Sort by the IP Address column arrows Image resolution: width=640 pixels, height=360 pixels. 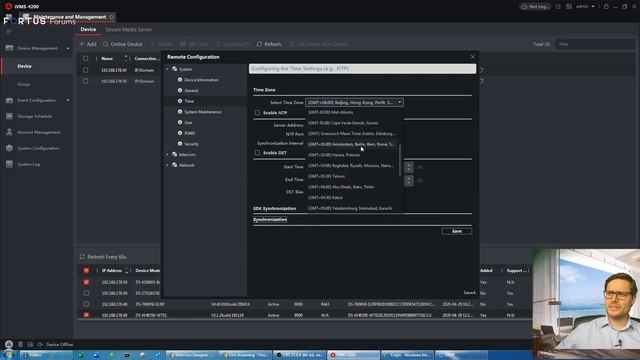(127, 270)
